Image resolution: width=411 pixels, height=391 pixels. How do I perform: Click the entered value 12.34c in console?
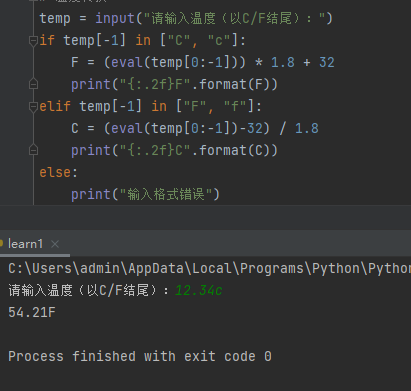click(199, 290)
